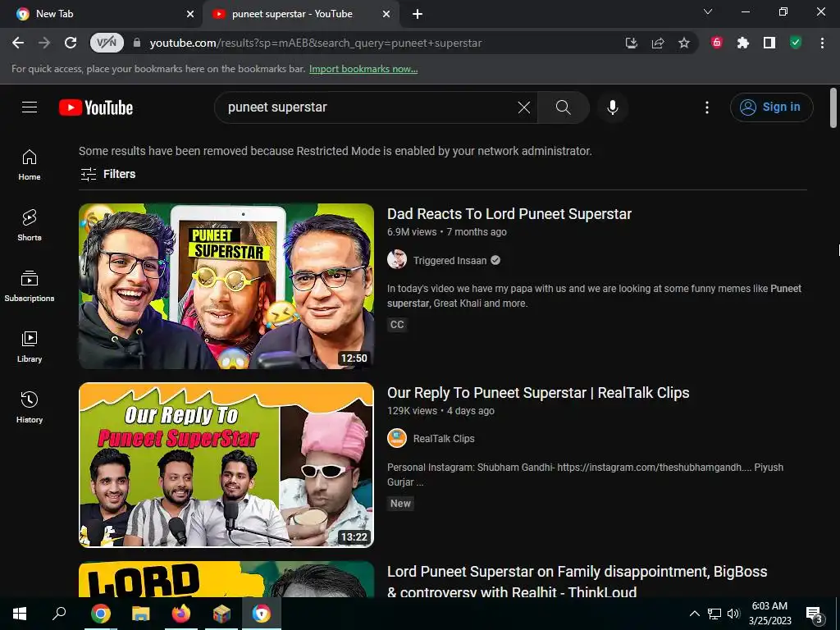This screenshot has height=630, width=840.
Task: Close the puneet superstar YouTube tab
Action: 386,14
